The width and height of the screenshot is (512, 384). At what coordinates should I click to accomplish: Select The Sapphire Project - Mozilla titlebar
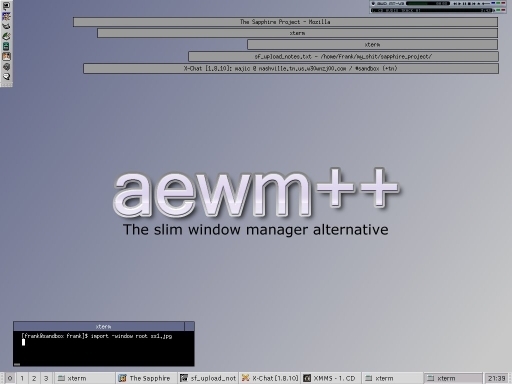(285, 22)
